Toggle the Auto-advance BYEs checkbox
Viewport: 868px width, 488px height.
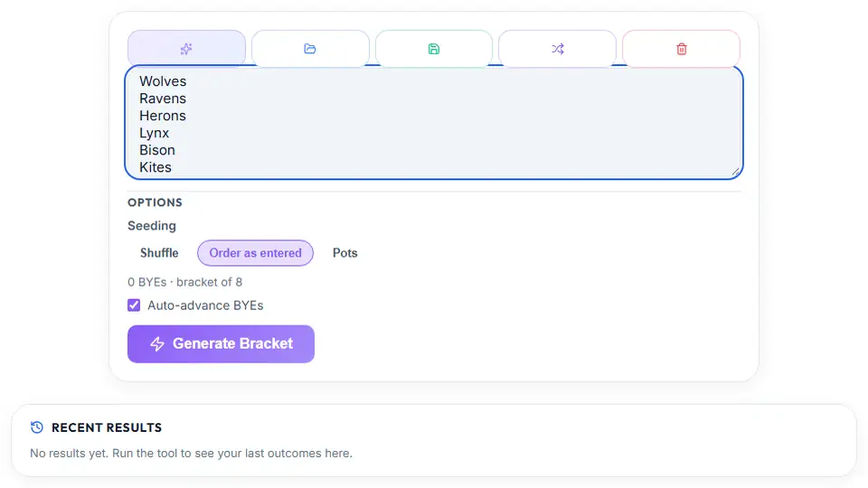[134, 305]
